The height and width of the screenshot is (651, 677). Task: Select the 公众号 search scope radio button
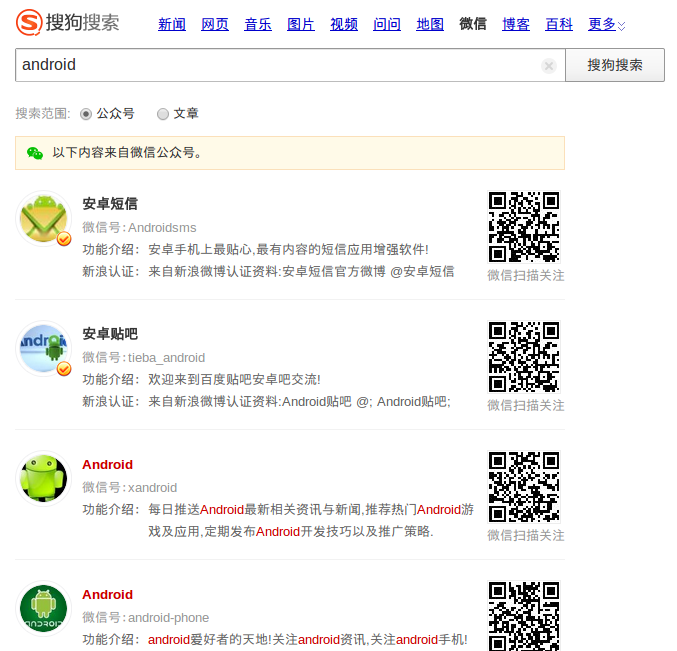click(x=86, y=114)
